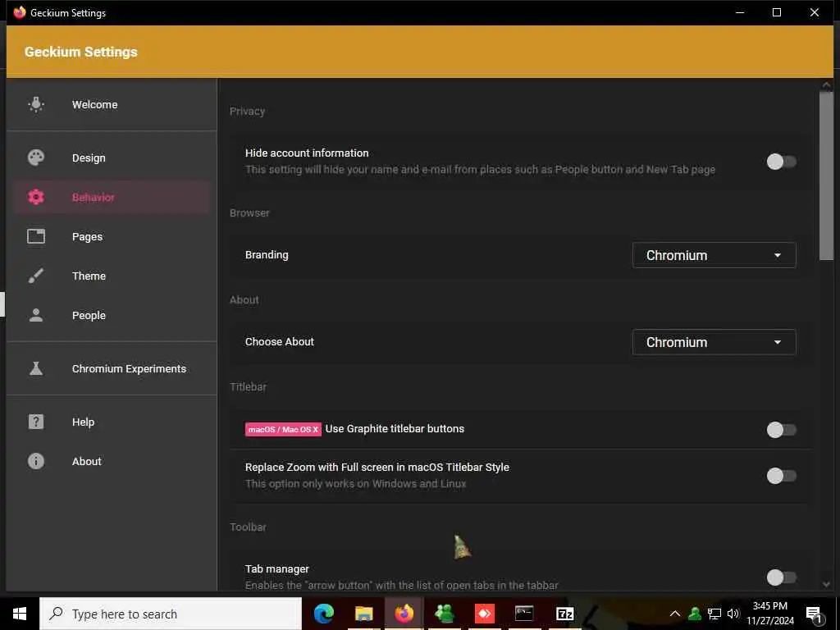Click the scrollbar down arrow
This screenshot has height=630, width=840.
[826, 584]
